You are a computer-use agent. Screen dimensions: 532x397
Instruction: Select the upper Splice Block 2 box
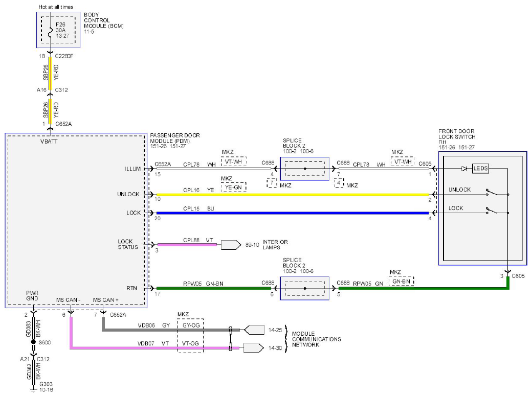pos(305,169)
